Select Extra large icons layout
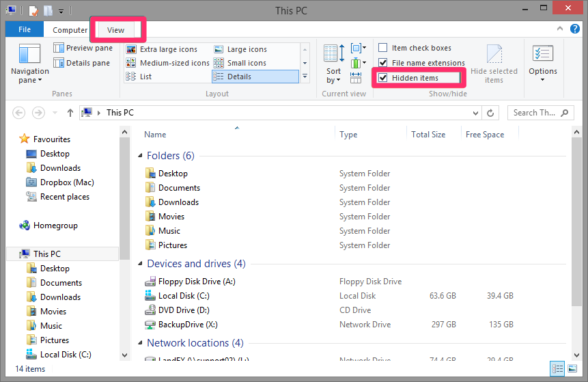The height and width of the screenshot is (382, 588). click(x=162, y=49)
